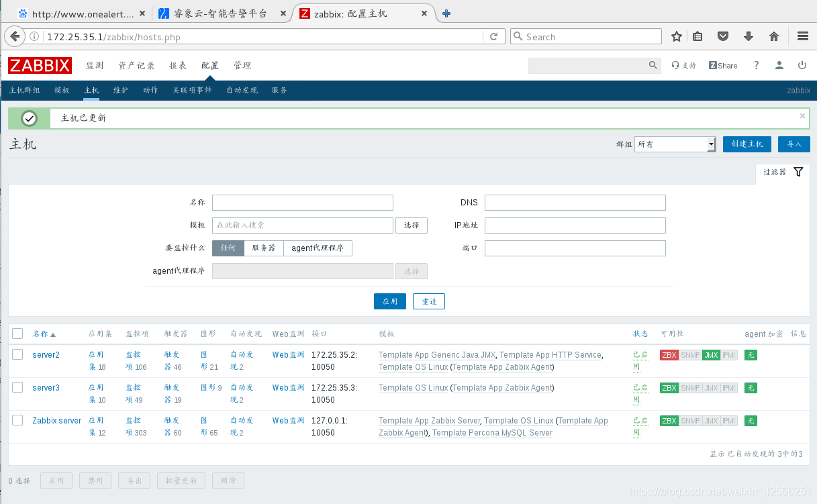The width and height of the screenshot is (817, 504).
Task: Open 管理 main menu
Action: point(242,65)
